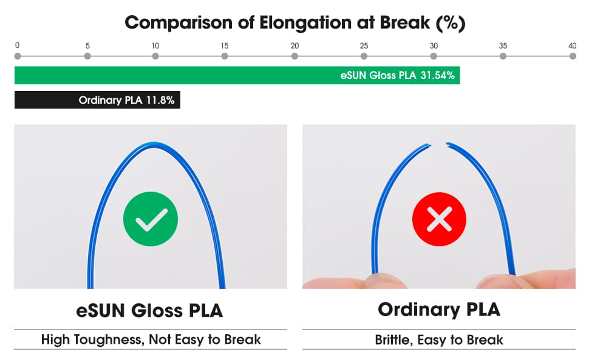The width and height of the screenshot is (589, 364).
Task: Select the scale dot labeled 10
Action: click(x=155, y=56)
